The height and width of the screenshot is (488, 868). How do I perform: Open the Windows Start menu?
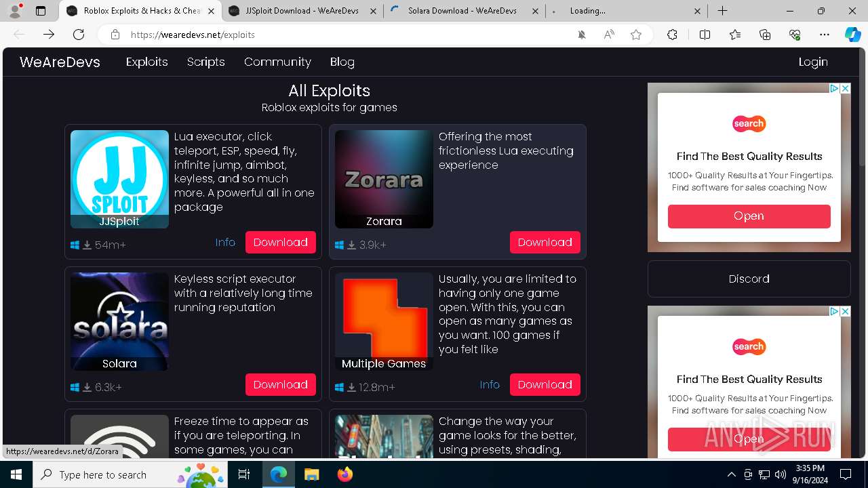pos(16,474)
